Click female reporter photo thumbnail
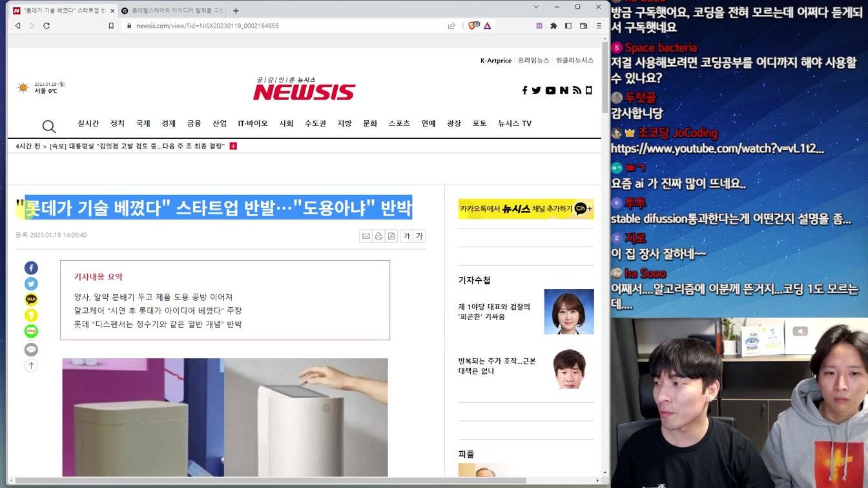 click(x=569, y=312)
